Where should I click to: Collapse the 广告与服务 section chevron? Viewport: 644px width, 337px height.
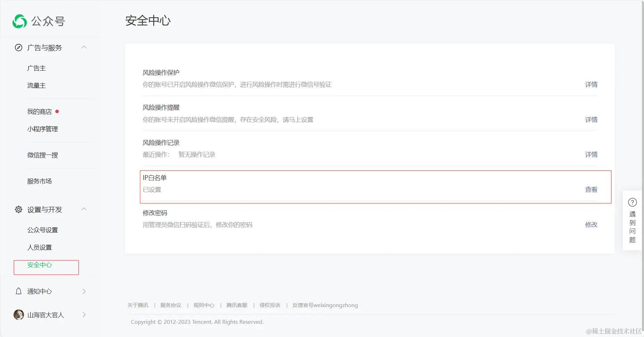click(84, 47)
